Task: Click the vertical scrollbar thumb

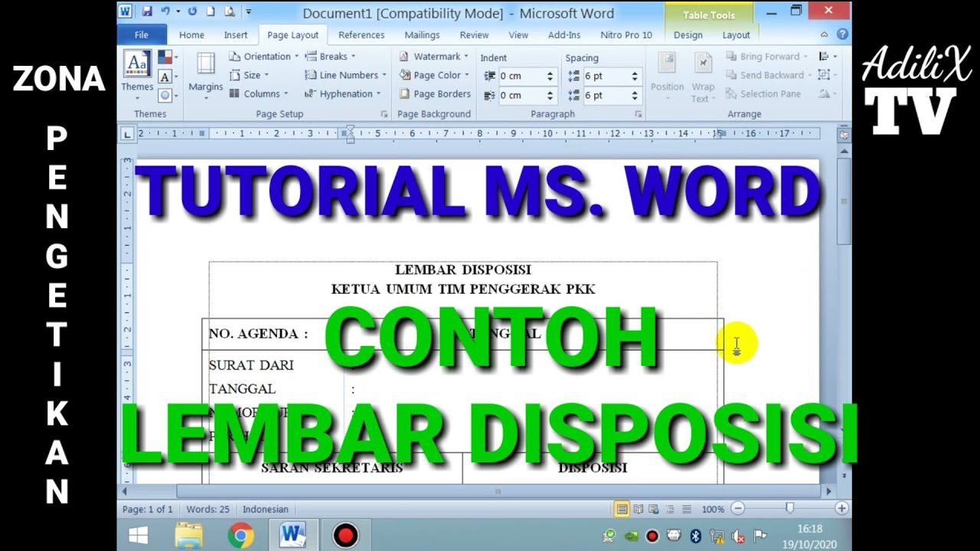Action: (843, 203)
